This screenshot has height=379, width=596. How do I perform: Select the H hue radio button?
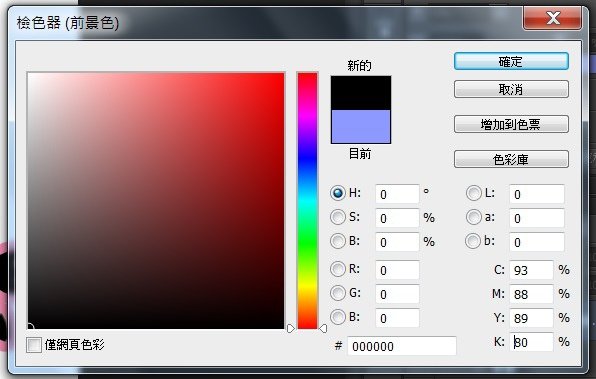(338, 193)
